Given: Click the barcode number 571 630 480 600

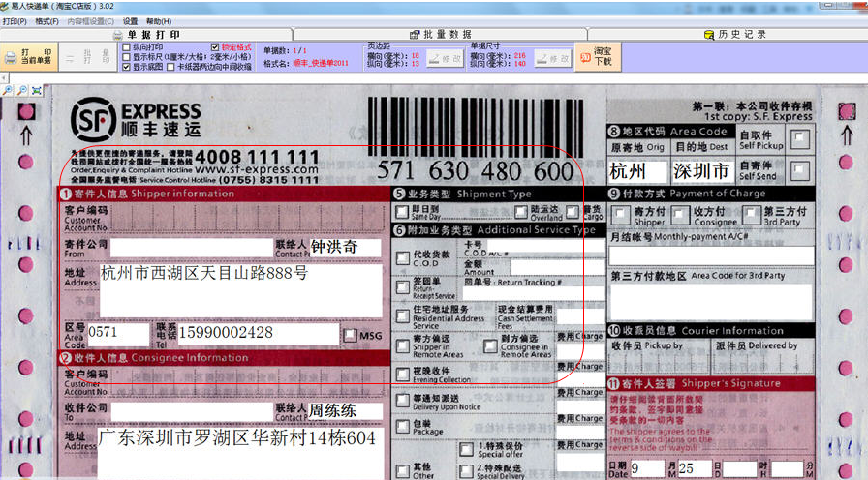Looking at the screenshot, I should tap(476, 171).
